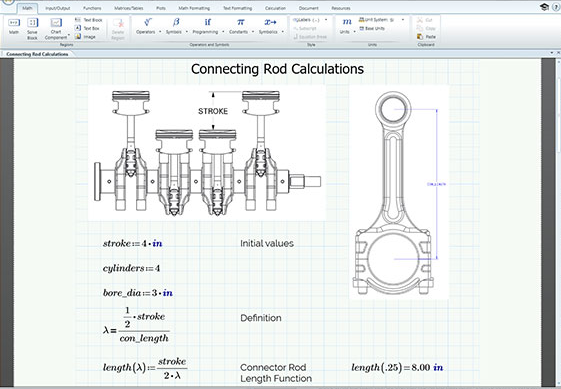Open the Constants pi icon

click(240, 22)
